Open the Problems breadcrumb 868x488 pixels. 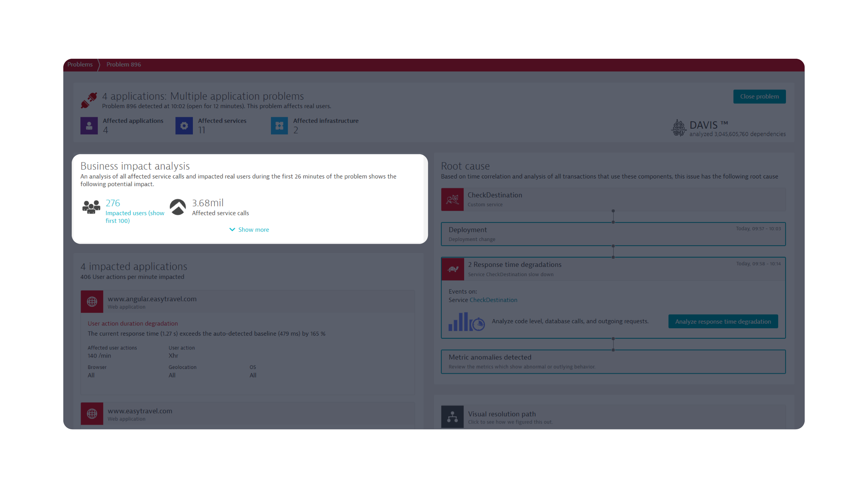pyautogui.click(x=80, y=64)
